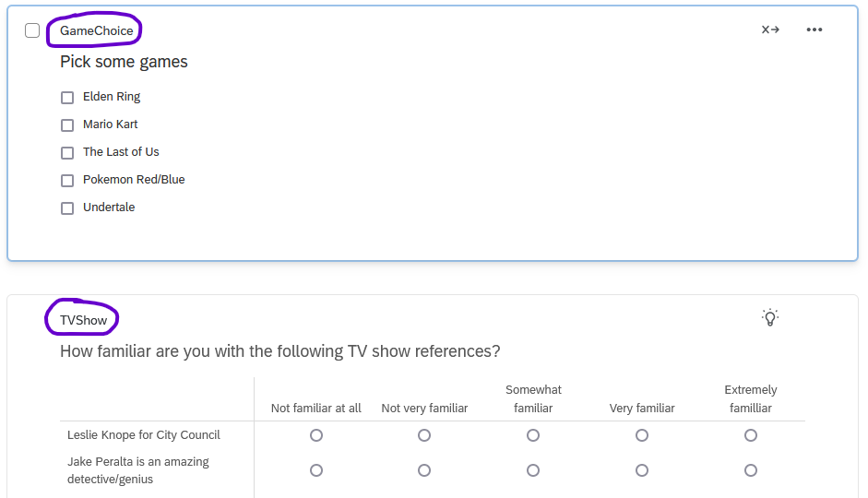Tick the Undertale checkbox

(67, 208)
